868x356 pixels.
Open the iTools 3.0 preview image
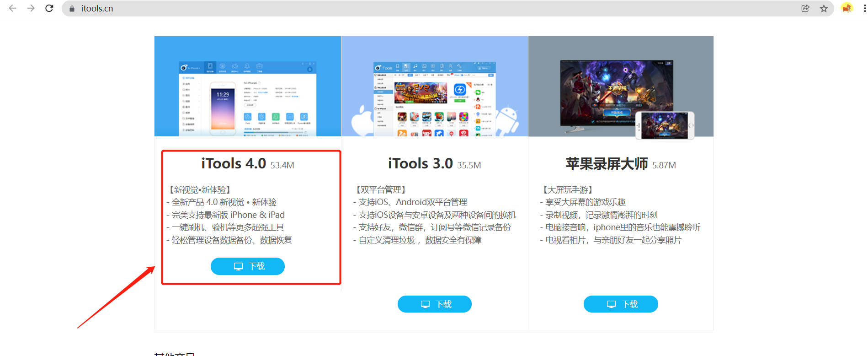(435, 86)
